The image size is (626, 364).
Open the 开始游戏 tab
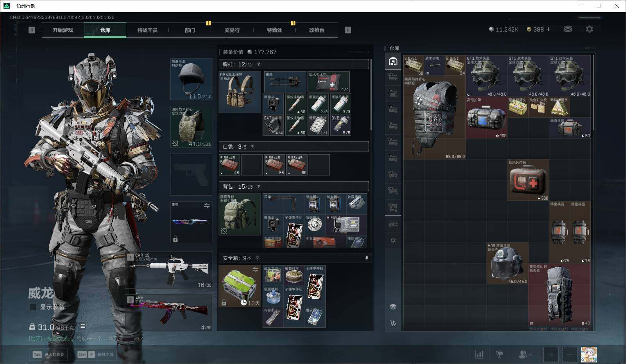click(63, 30)
